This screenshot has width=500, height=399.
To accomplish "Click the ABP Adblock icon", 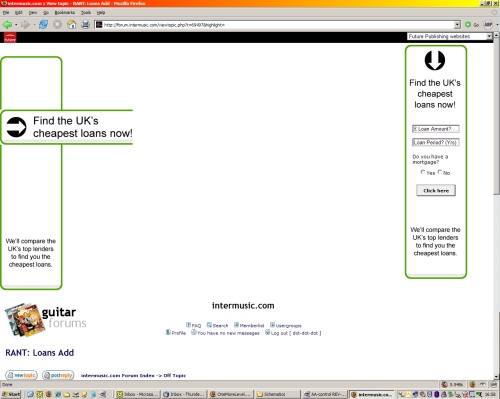I will (x=488, y=25).
